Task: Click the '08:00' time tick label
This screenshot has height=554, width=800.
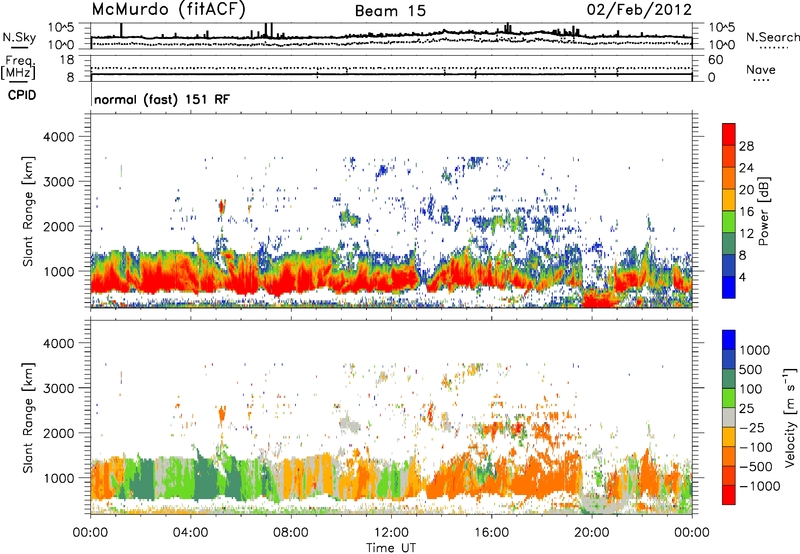Action: [290, 533]
